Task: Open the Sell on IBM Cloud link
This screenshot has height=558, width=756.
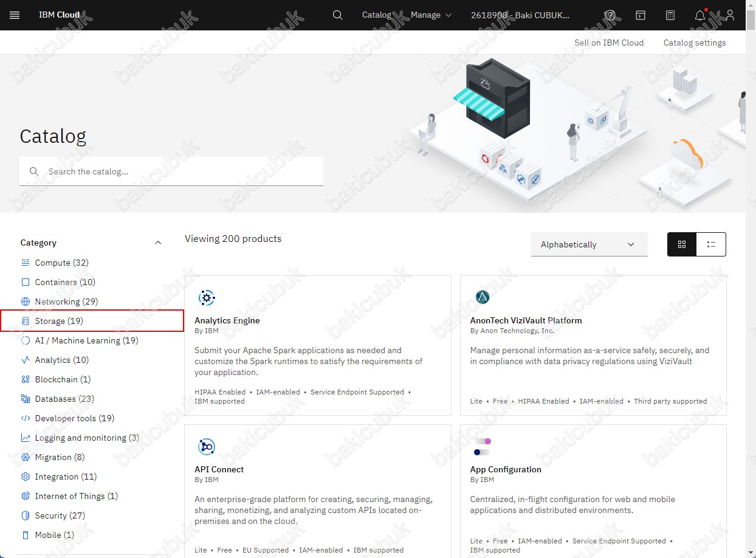Action: 609,43
